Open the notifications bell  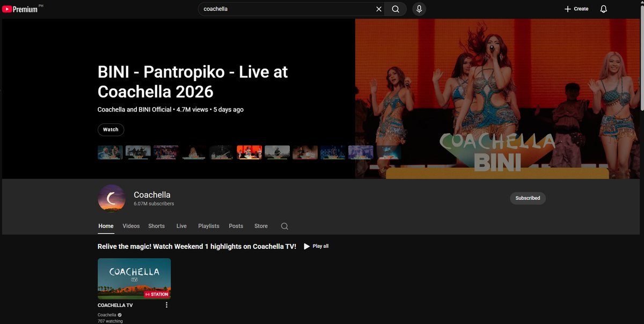(603, 9)
